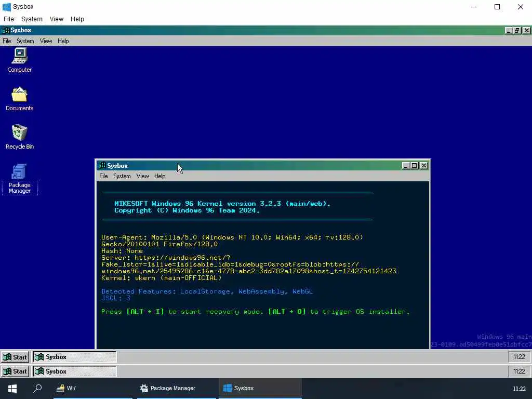Viewport: 532px width, 399px height.
Task: Open File menu of the maximized nested Sysbox
Action: [x=7, y=41]
